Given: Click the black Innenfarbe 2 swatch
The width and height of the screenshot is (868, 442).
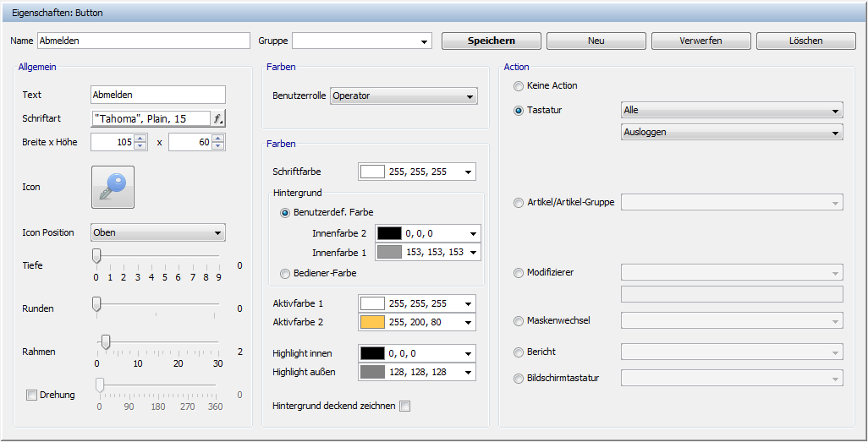Looking at the screenshot, I should [x=389, y=233].
